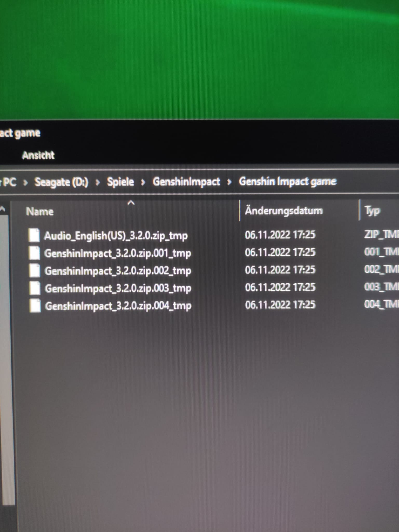Toggle sort direction arrow above Name
The image size is (399, 532).
[x=131, y=203]
